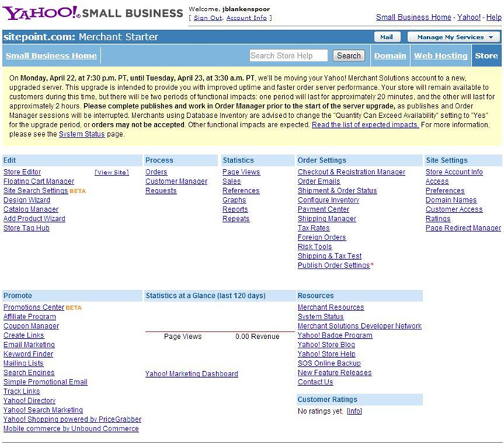
Task: Open Store Account Info
Action: pyautogui.click(x=454, y=172)
